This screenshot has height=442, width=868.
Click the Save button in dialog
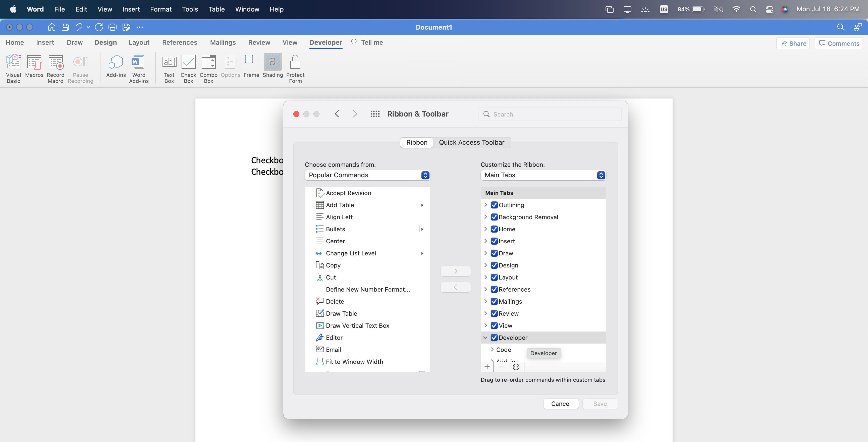point(600,404)
